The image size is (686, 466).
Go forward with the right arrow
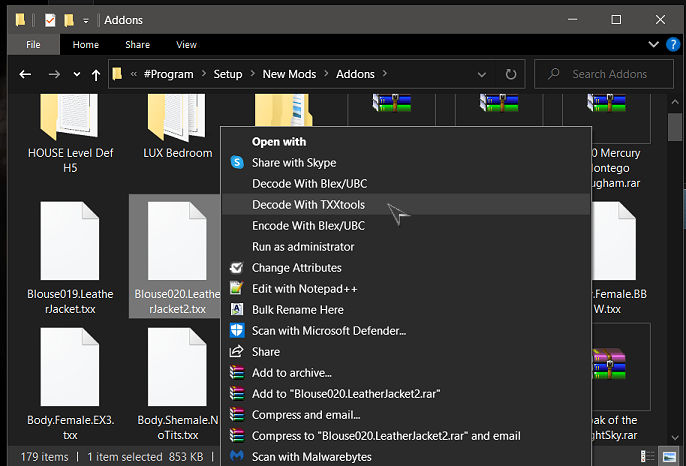click(x=54, y=74)
